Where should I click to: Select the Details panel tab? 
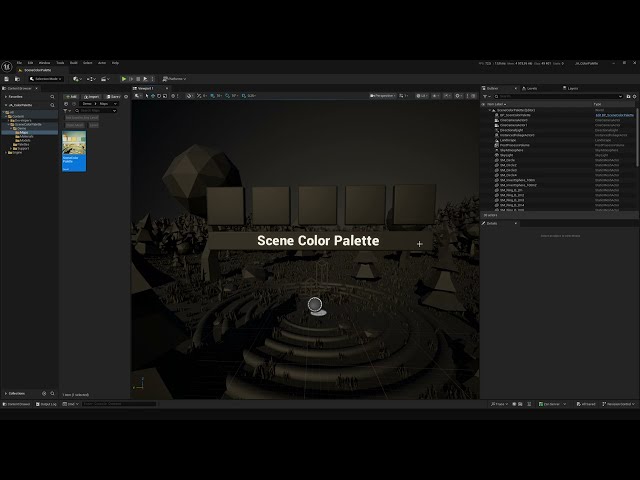click(x=492, y=223)
